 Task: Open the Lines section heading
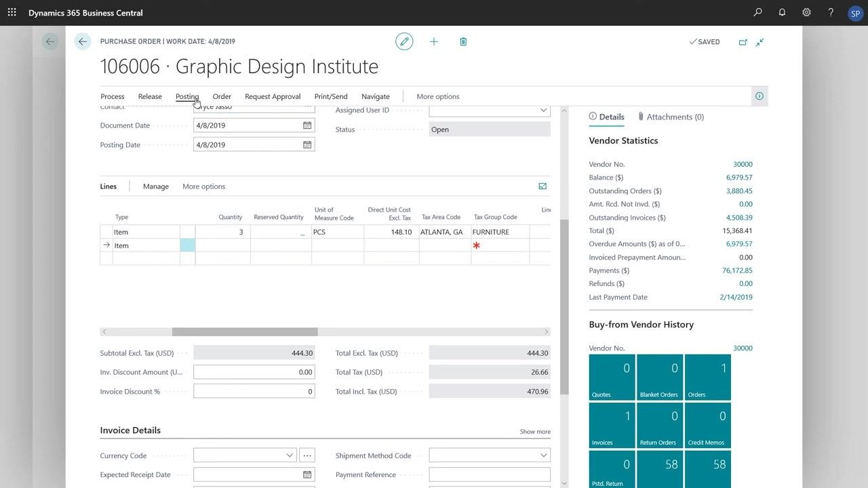pos(108,186)
